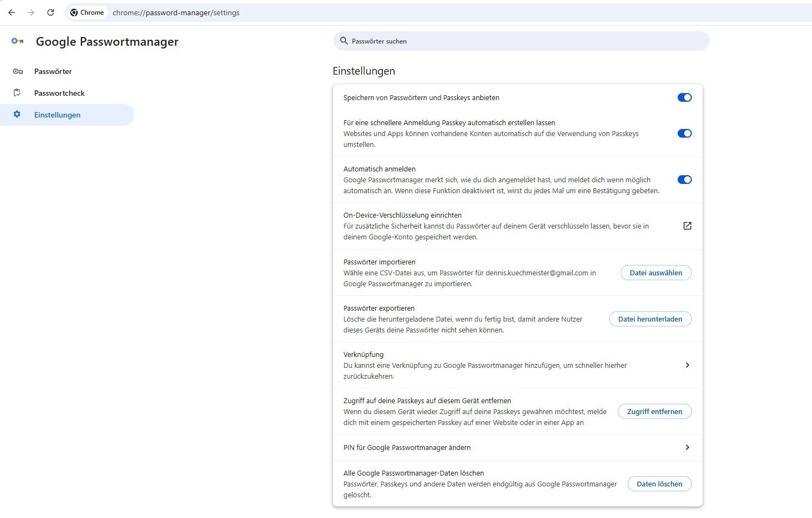
Task: Expand the Verknüpfung chevron arrow
Action: pos(687,365)
